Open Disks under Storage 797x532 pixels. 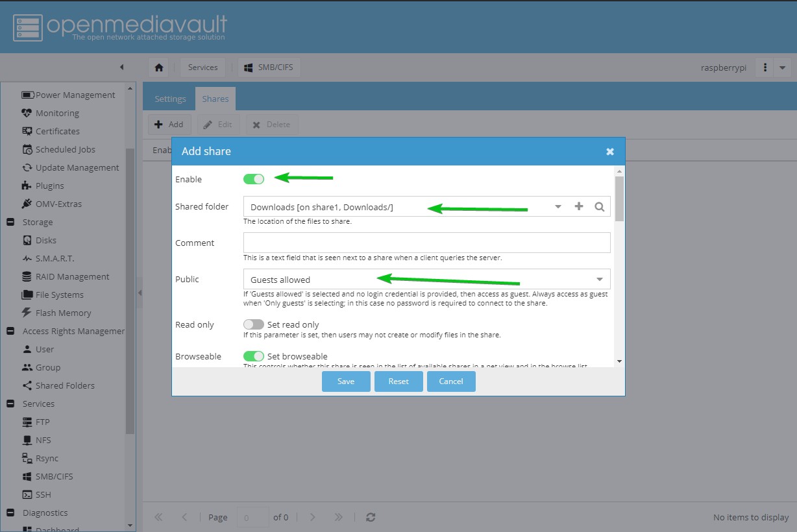click(x=39, y=240)
